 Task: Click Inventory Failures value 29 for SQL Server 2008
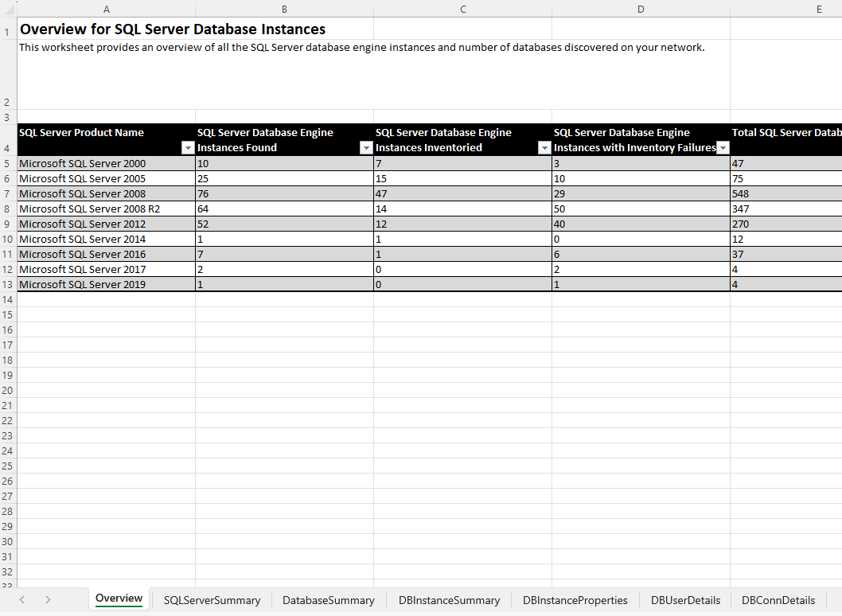coord(641,193)
